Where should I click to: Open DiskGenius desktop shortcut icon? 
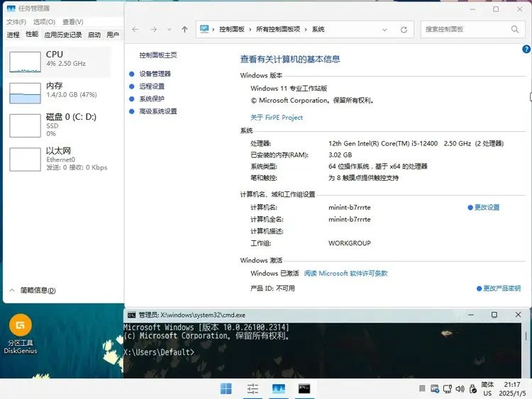[21, 334]
